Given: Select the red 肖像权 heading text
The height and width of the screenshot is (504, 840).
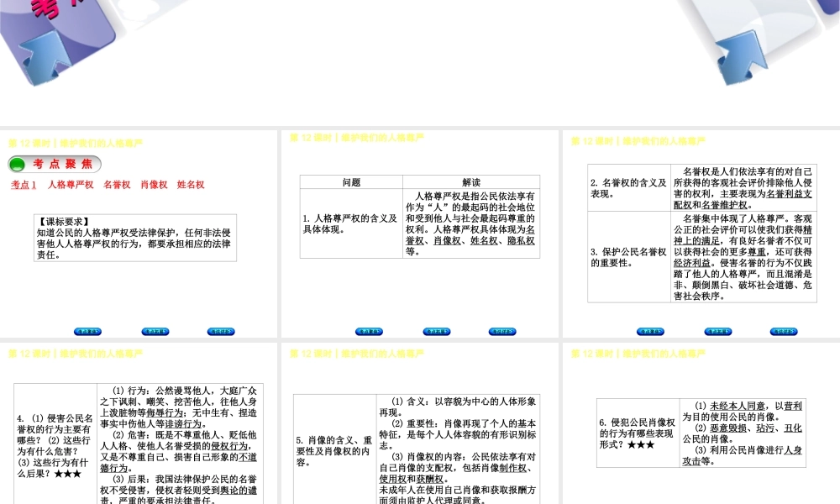Looking at the screenshot, I should [x=154, y=185].
